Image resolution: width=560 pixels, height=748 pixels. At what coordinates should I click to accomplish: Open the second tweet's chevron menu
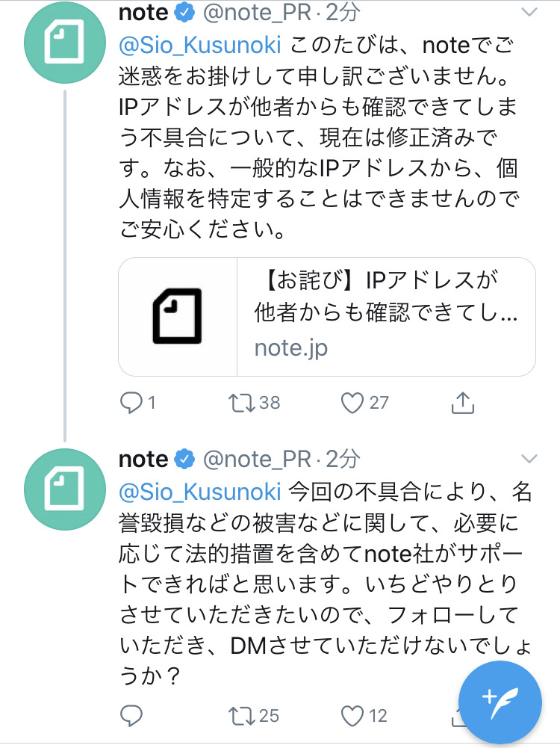click(x=529, y=459)
